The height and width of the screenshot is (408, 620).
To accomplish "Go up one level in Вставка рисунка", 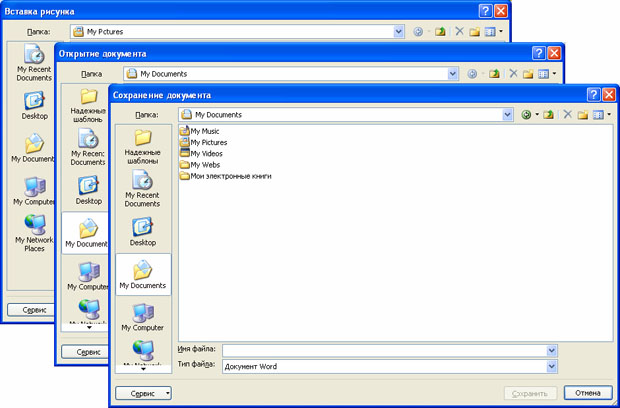I will click(440, 32).
